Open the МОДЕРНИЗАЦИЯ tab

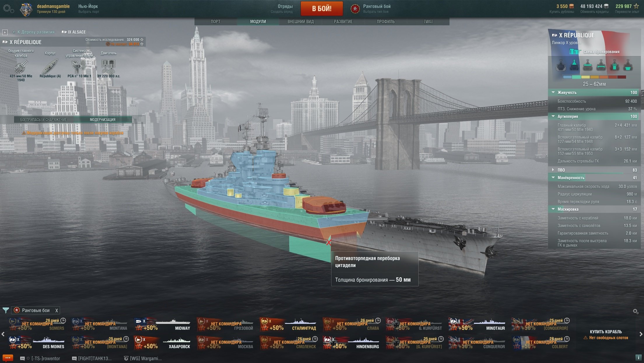102,120
